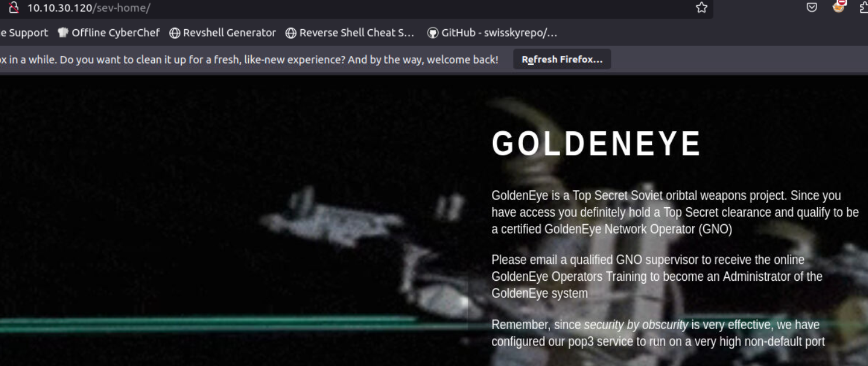Click paragraph starting "Please email a qualified"
The image size is (868, 366).
coord(657,276)
